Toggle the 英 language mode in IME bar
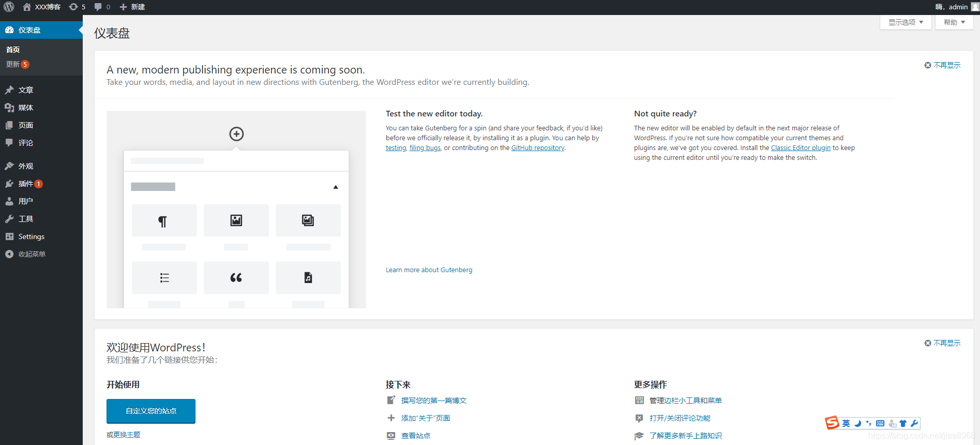 pyautogui.click(x=846, y=423)
